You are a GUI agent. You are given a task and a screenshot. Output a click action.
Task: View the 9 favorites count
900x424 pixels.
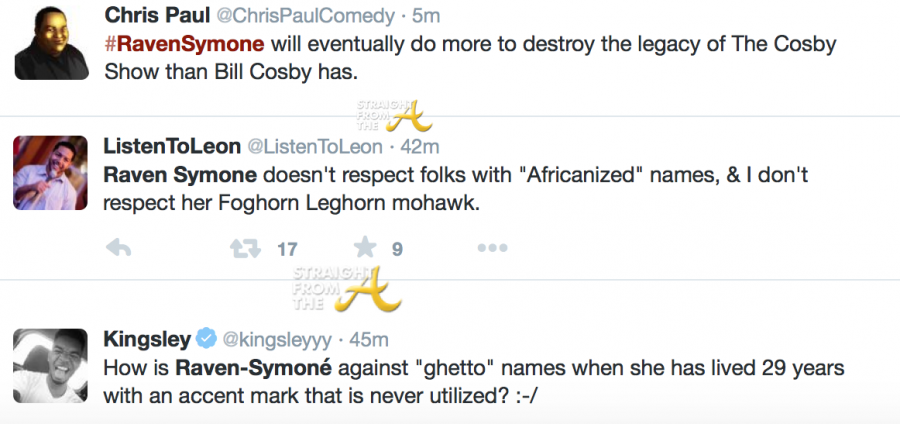tap(397, 249)
